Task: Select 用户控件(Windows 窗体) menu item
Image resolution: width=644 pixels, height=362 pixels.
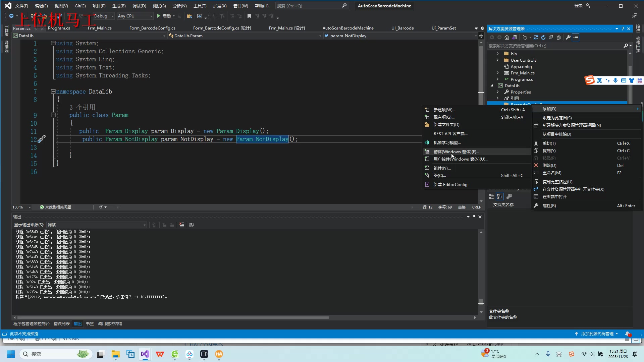Action: click(x=477, y=159)
